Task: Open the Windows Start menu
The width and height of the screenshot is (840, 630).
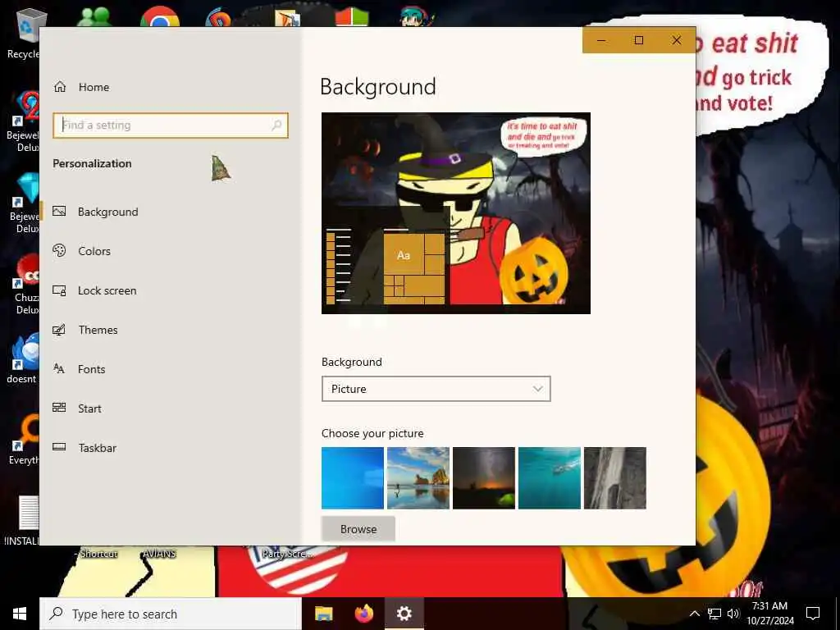Action: [20, 614]
